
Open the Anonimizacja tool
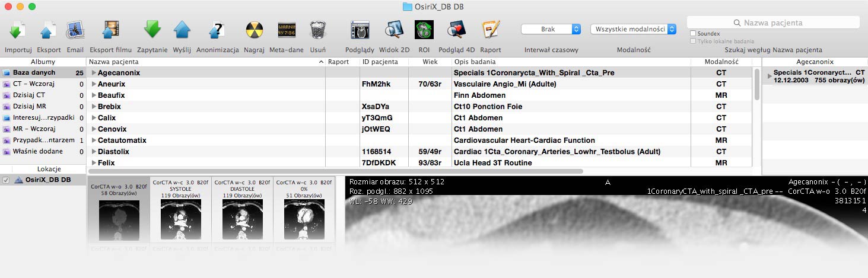[x=217, y=30]
